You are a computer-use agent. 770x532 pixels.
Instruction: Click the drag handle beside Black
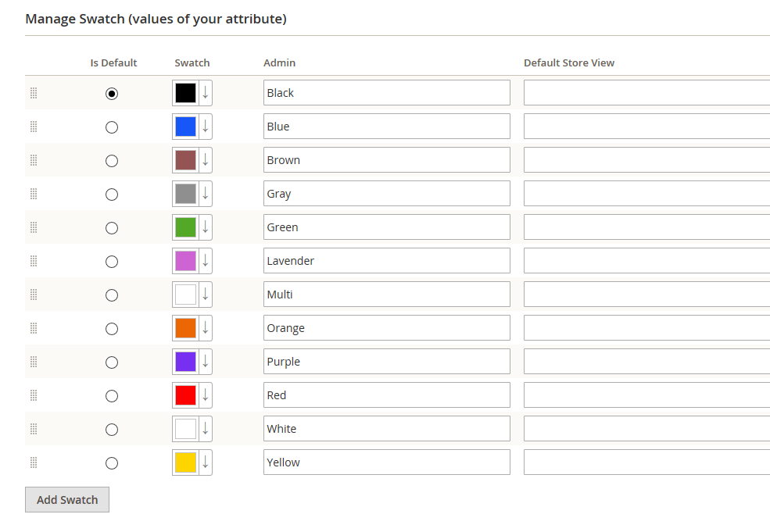tap(34, 93)
